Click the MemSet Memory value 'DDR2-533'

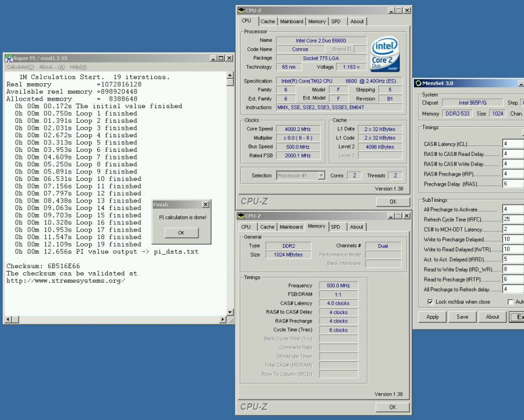458,113
